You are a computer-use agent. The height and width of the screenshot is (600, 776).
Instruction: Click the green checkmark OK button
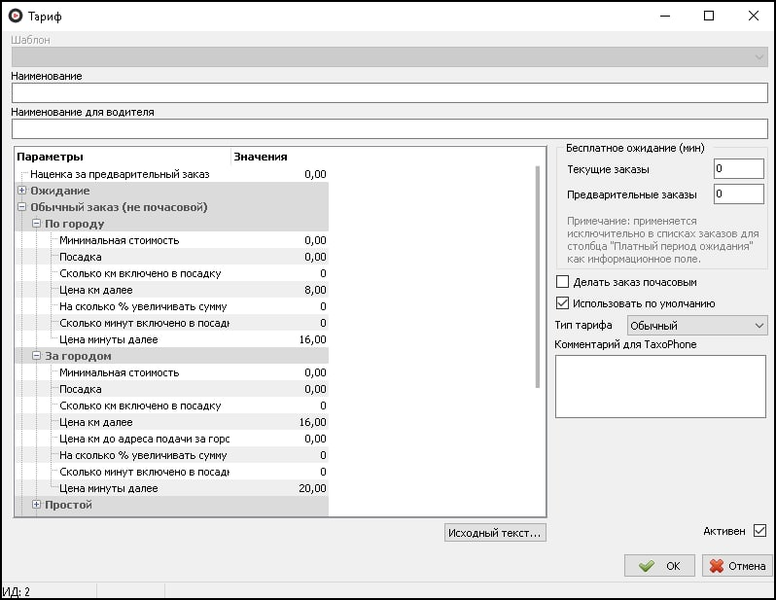click(659, 566)
